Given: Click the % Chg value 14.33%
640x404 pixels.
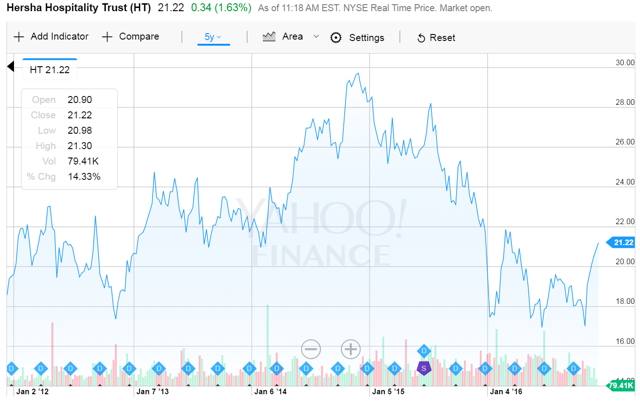Looking at the screenshot, I should point(84,177).
